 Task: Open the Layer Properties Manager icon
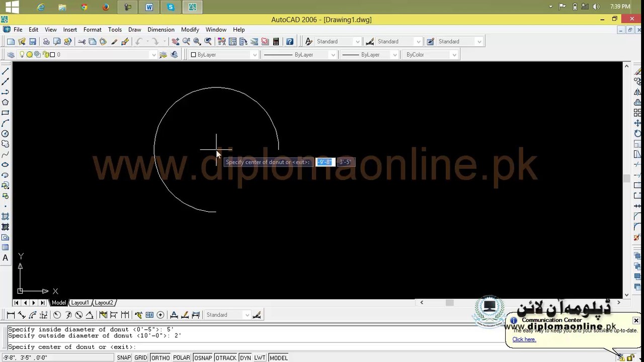11,55
